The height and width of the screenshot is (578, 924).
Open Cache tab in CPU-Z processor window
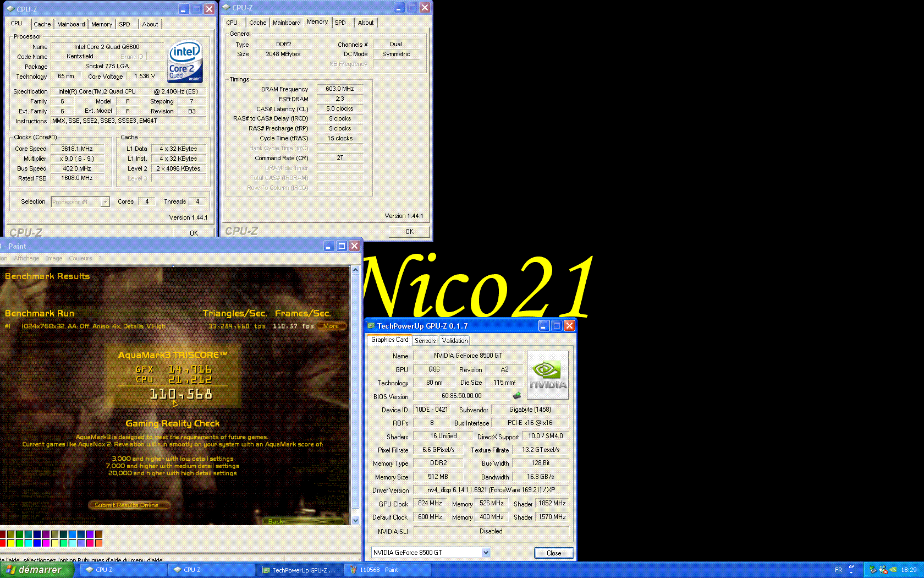tap(42, 24)
